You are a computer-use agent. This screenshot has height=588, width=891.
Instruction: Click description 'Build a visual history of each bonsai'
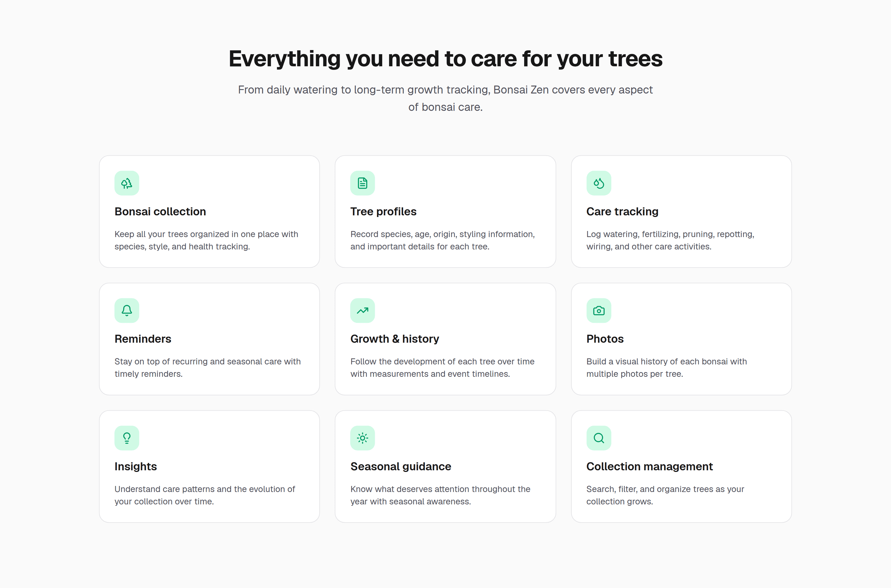[x=666, y=367]
